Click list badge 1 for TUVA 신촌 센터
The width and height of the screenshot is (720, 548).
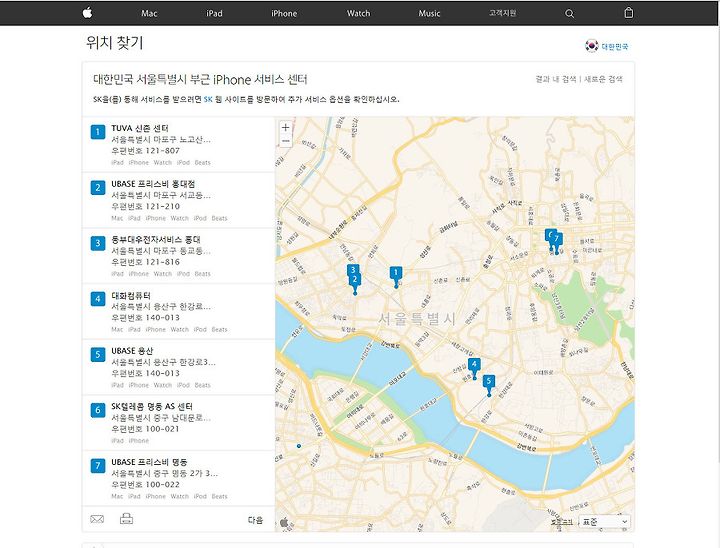click(x=97, y=132)
